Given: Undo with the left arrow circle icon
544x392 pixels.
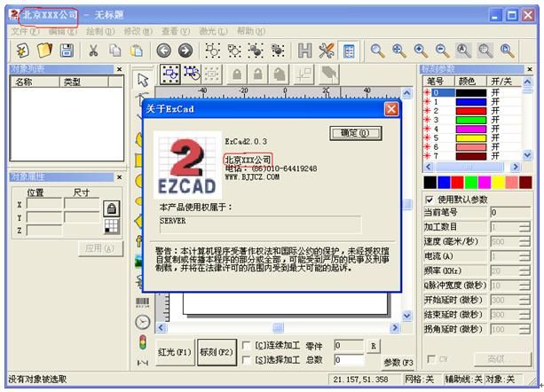Looking at the screenshot, I should (164, 51).
